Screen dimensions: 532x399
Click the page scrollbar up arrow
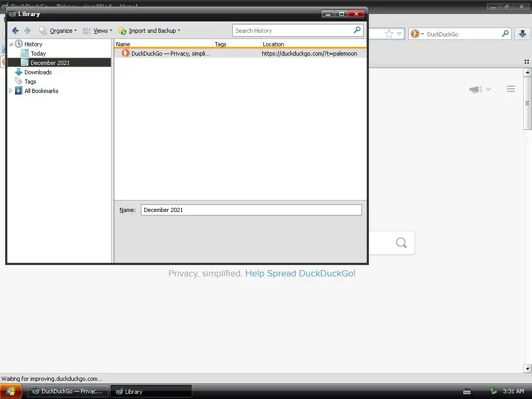(527, 72)
